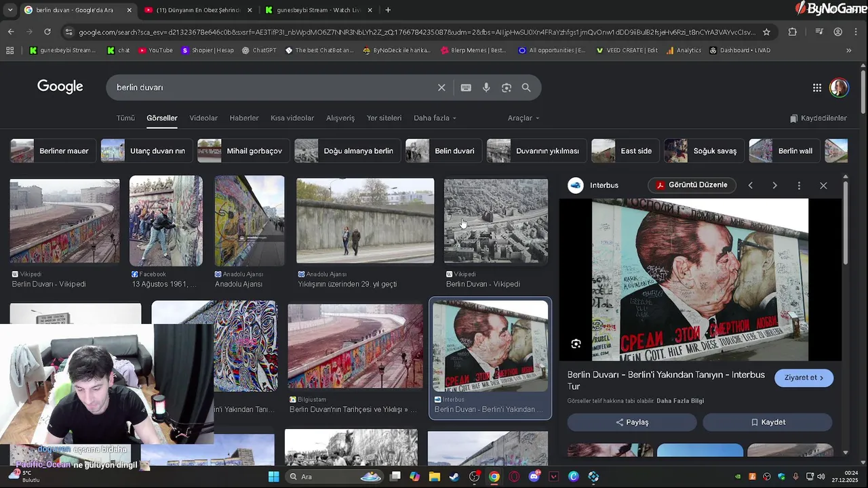This screenshot has width=868, height=488.
Task: Open the Yer siteleri tab
Action: tap(384, 118)
